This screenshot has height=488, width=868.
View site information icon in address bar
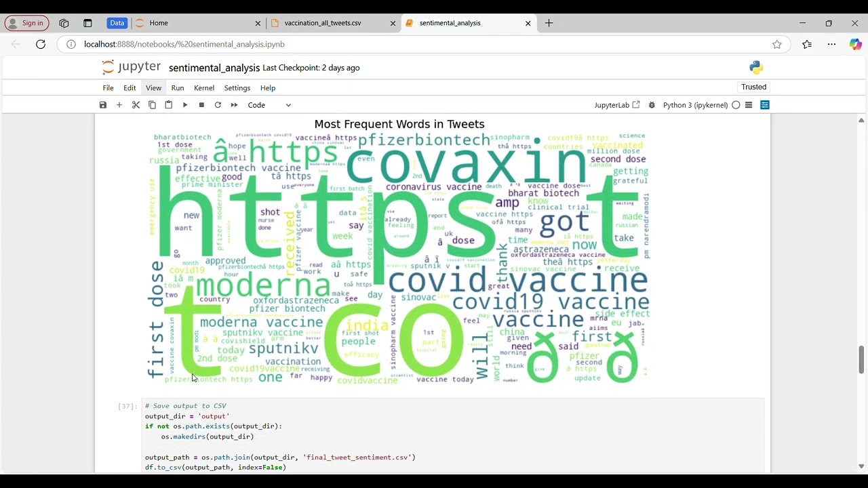(x=71, y=44)
